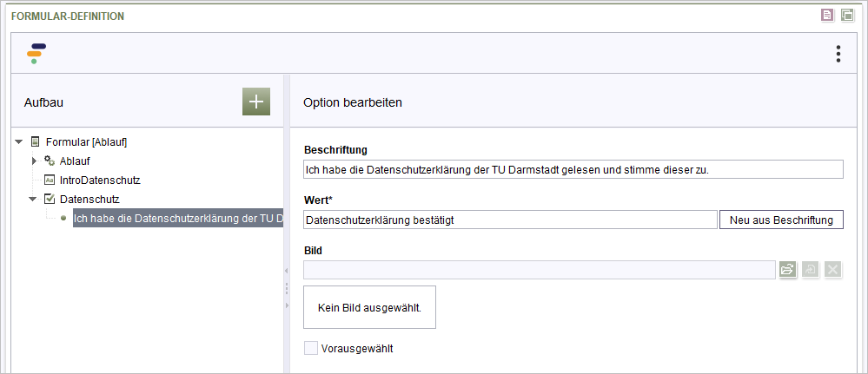Click into the Wert text field
This screenshot has width=868, height=374.
[x=510, y=220]
